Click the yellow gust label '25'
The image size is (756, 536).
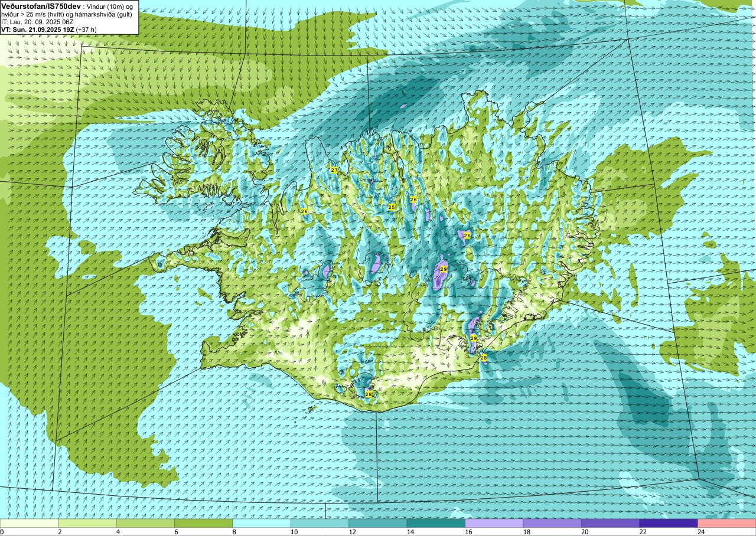[x=392, y=207]
